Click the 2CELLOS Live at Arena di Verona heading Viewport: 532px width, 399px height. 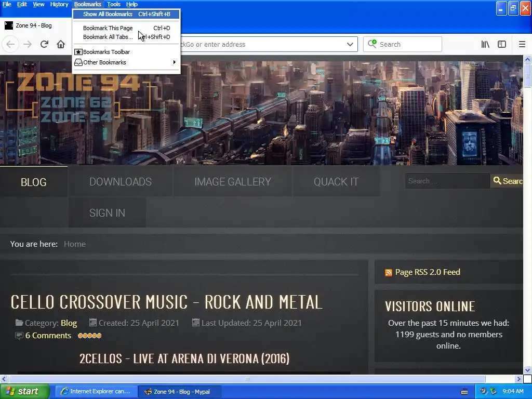(184, 358)
